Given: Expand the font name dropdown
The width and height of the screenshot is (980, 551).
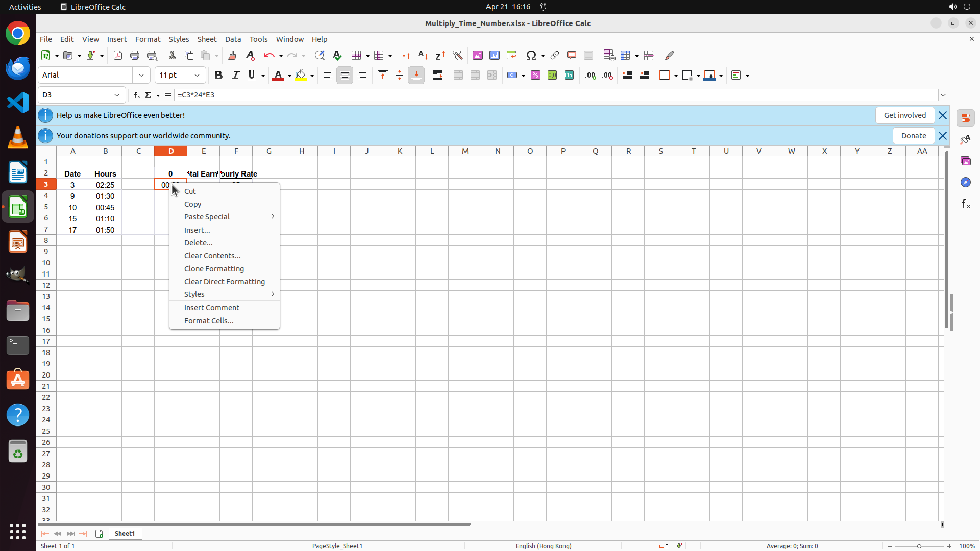Looking at the screenshot, I should [141, 76].
